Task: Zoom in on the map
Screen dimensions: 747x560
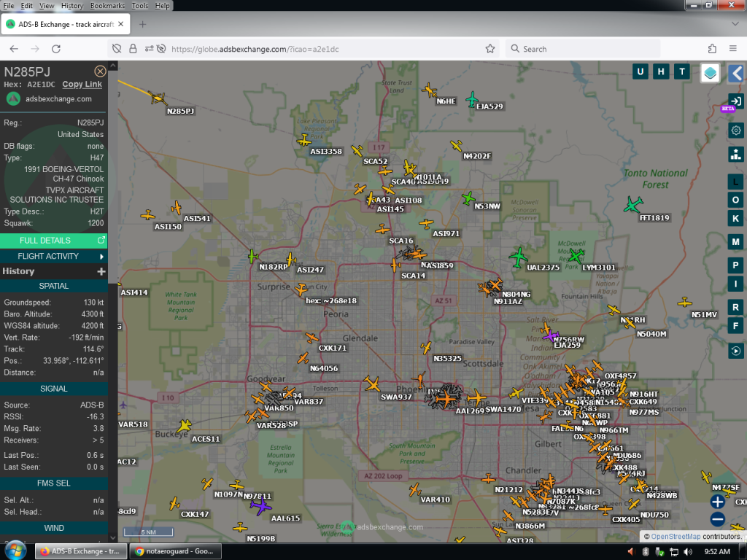Action: pos(718,502)
